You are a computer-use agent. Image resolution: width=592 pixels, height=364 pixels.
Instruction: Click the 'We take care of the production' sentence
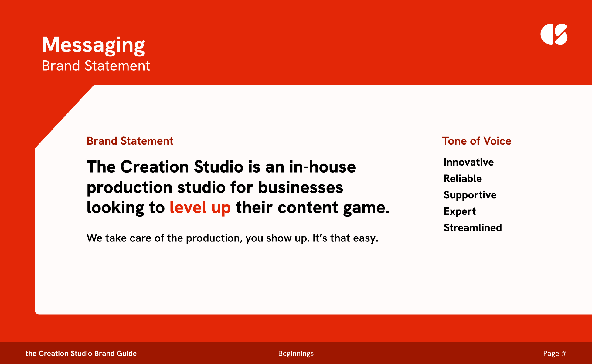click(232, 238)
